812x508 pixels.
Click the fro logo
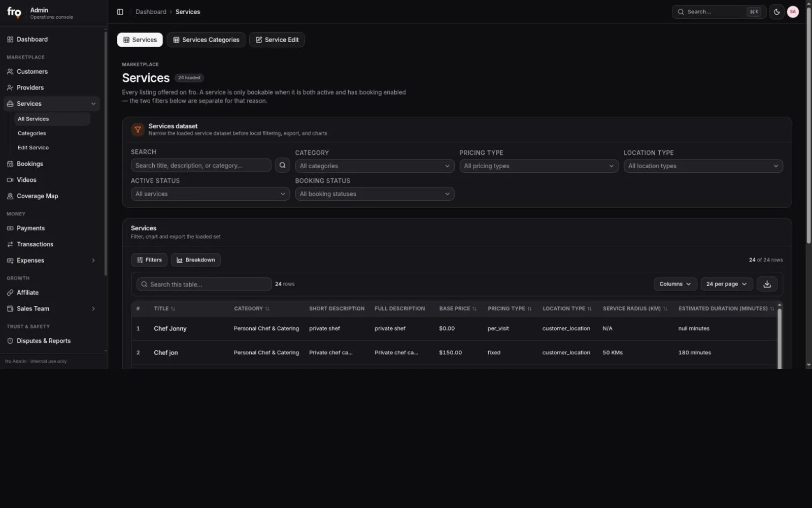(x=14, y=13)
